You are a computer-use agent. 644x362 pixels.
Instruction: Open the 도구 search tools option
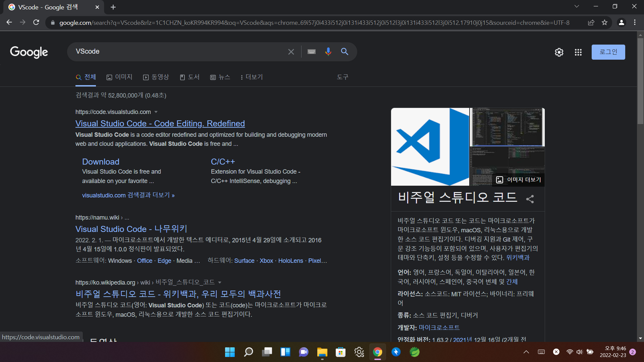coord(342,77)
